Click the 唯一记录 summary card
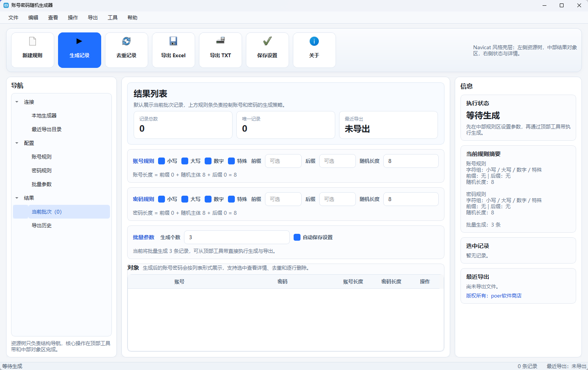Viewport: 588px width, 370px height. 286,125
